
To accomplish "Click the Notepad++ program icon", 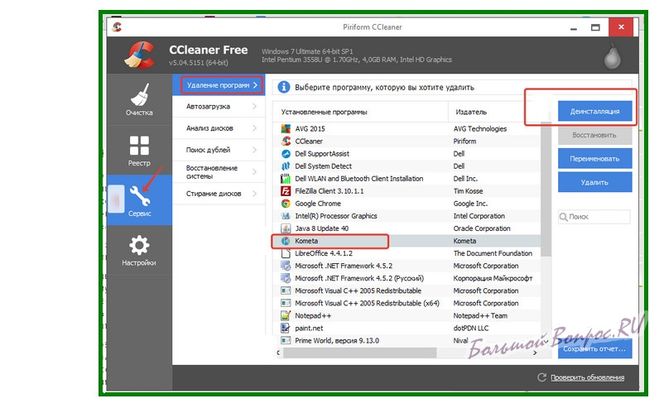I will [286, 316].
